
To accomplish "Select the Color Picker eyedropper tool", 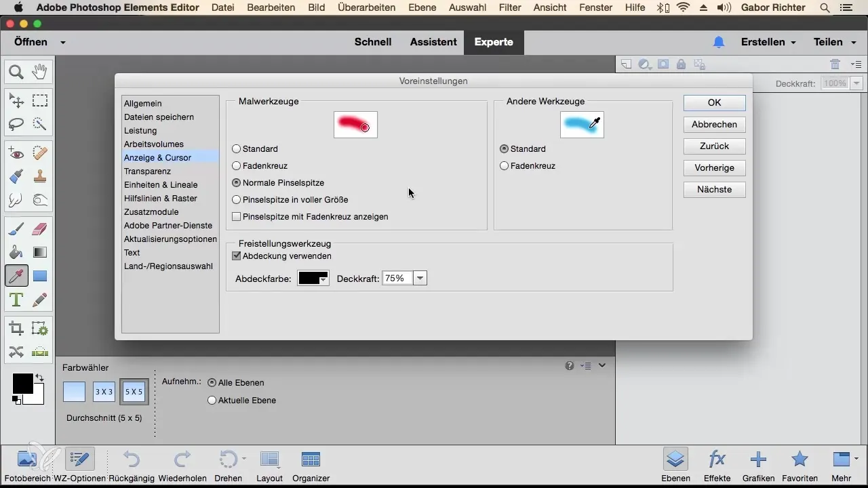I will point(16,276).
